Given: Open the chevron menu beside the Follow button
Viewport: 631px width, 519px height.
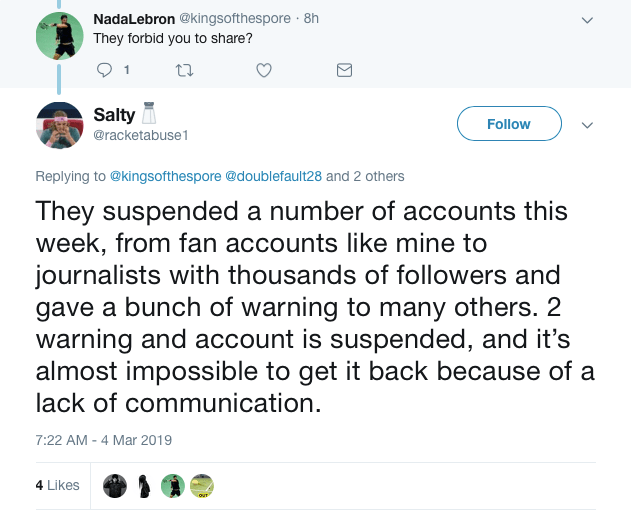Looking at the screenshot, I should tap(588, 125).
